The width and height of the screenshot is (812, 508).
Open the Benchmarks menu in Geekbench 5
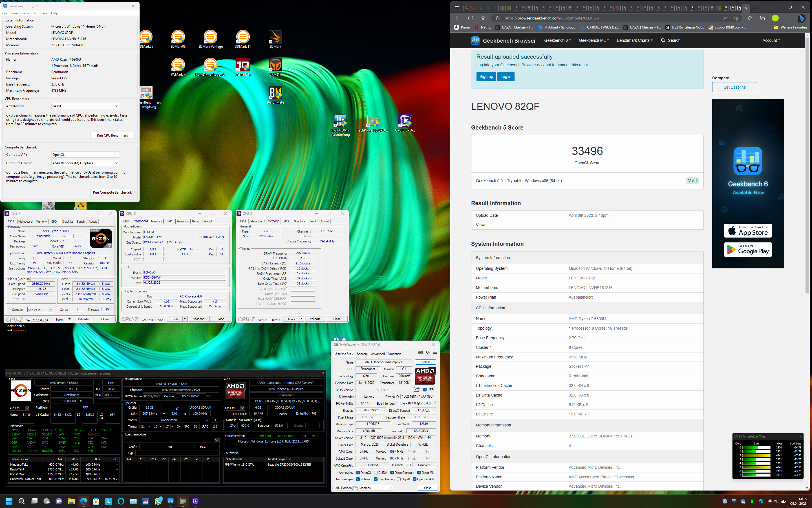click(21, 13)
